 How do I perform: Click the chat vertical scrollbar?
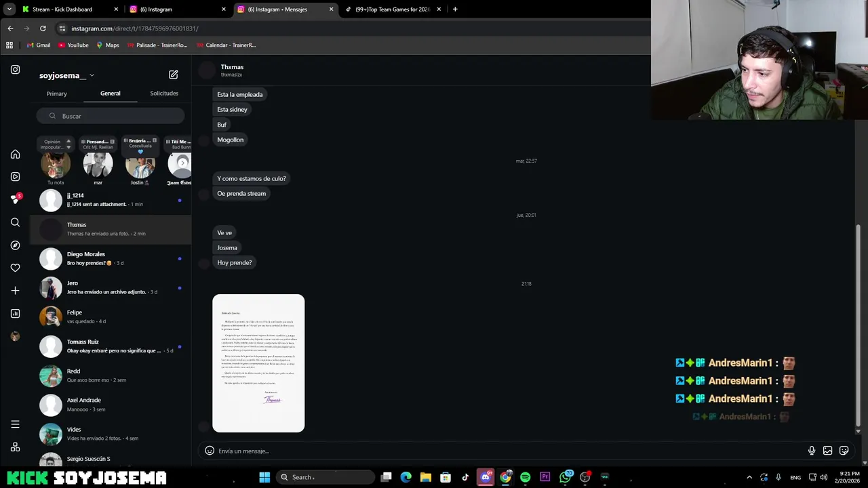[x=858, y=325]
